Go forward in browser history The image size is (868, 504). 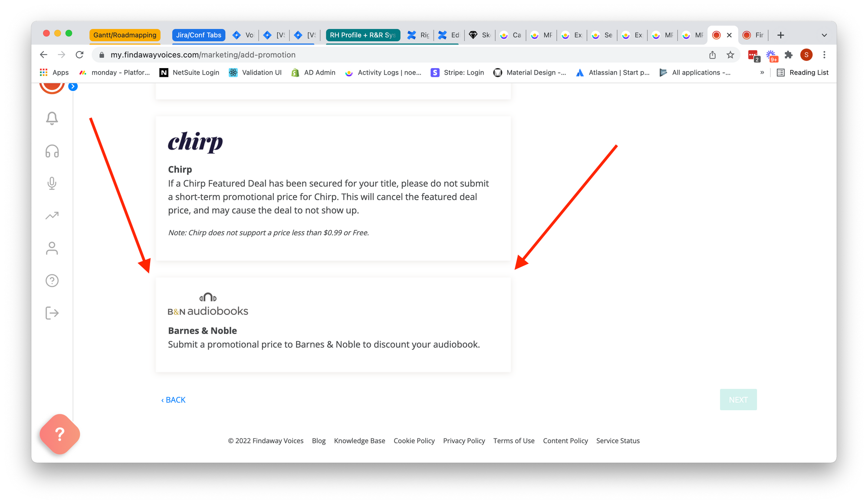click(62, 55)
